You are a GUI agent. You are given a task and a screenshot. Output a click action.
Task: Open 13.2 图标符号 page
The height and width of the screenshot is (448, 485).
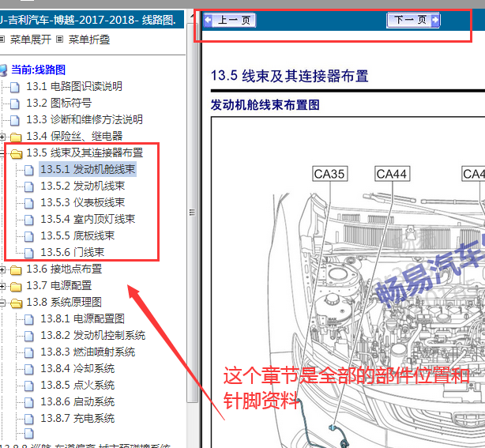coord(58,103)
